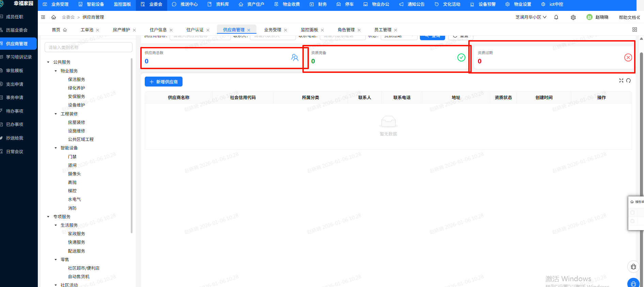Click the category name search field

[x=89, y=47]
